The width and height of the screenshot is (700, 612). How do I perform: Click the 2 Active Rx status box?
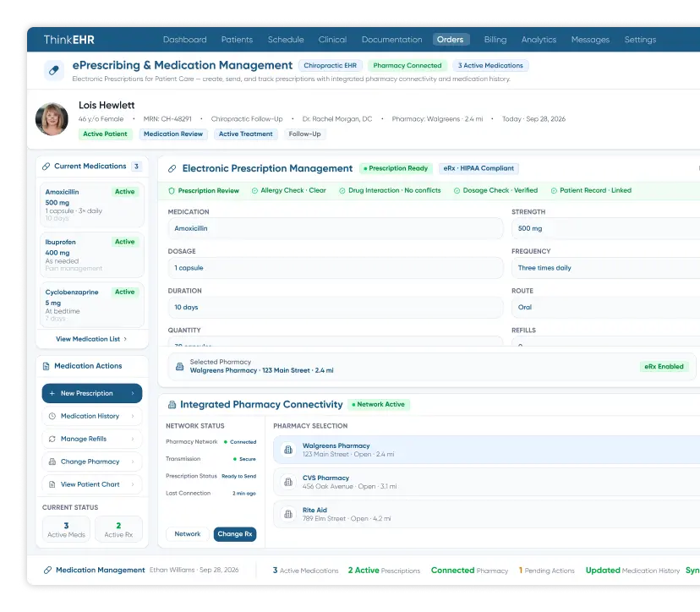[x=118, y=529]
